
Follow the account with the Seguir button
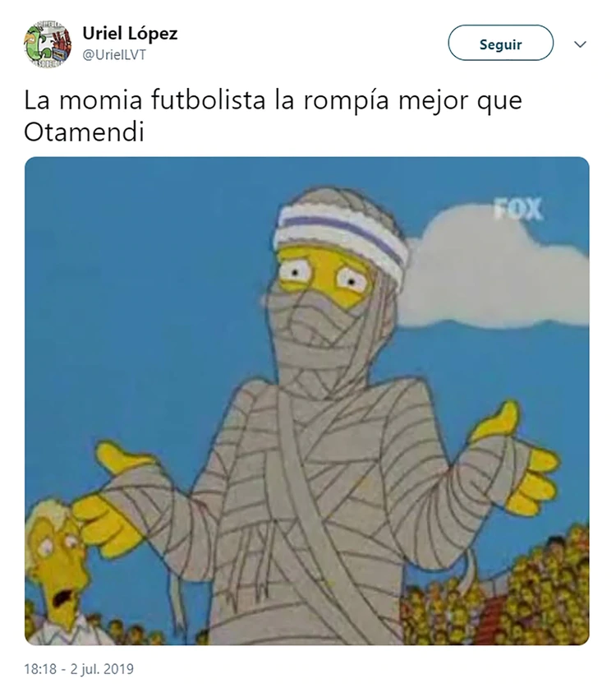click(x=500, y=43)
